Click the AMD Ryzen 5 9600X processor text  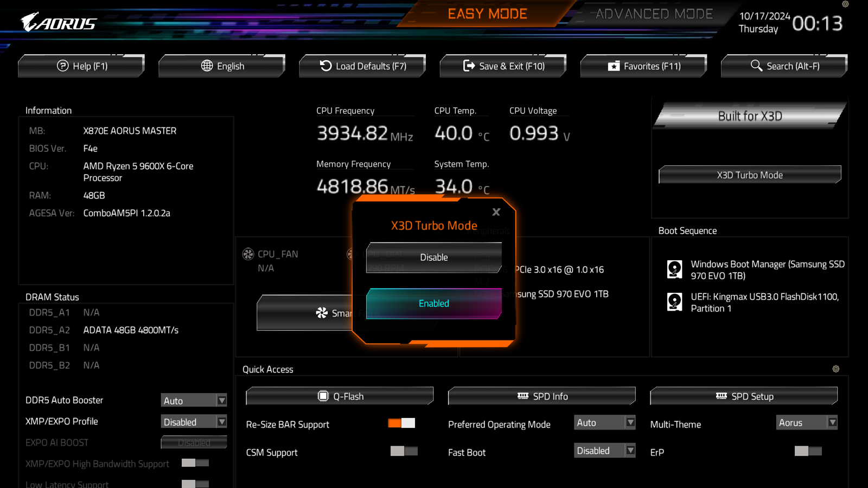[x=138, y=172]
